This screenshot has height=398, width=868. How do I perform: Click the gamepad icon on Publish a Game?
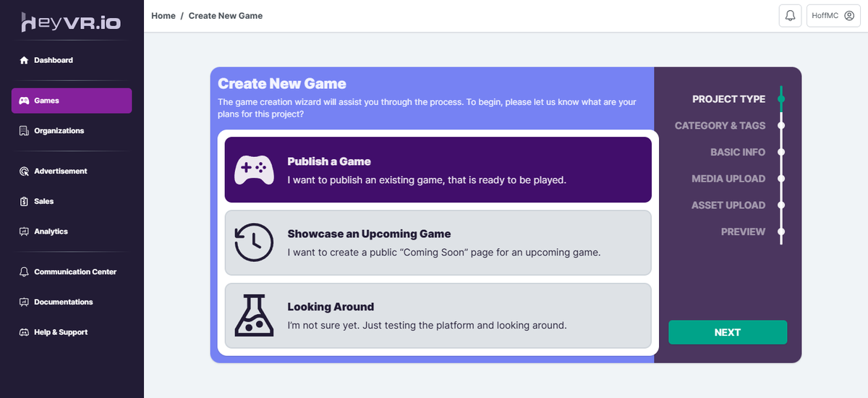(254, 170)
